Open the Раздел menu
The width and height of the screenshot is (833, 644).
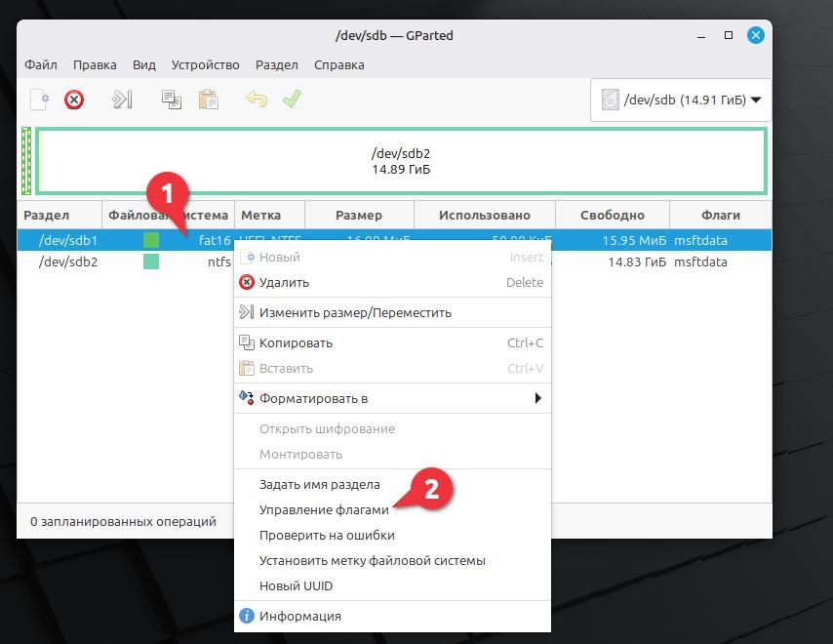pyautogui.click(x=277, y=64)
